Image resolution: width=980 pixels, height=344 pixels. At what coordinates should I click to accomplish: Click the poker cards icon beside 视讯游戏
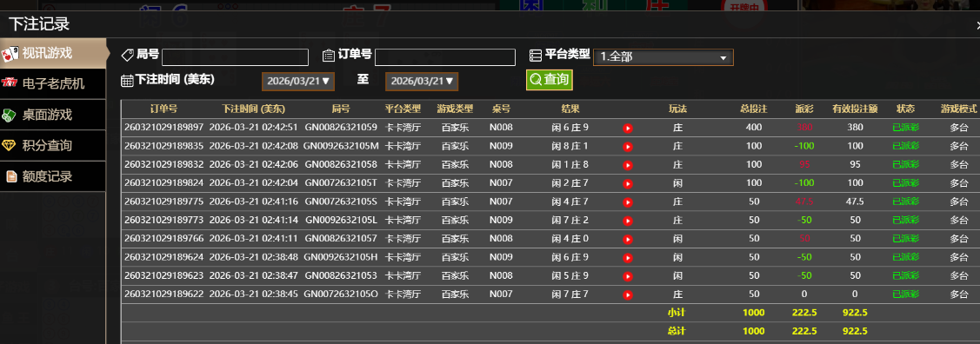pyautogui.click(x=10, y=54)
